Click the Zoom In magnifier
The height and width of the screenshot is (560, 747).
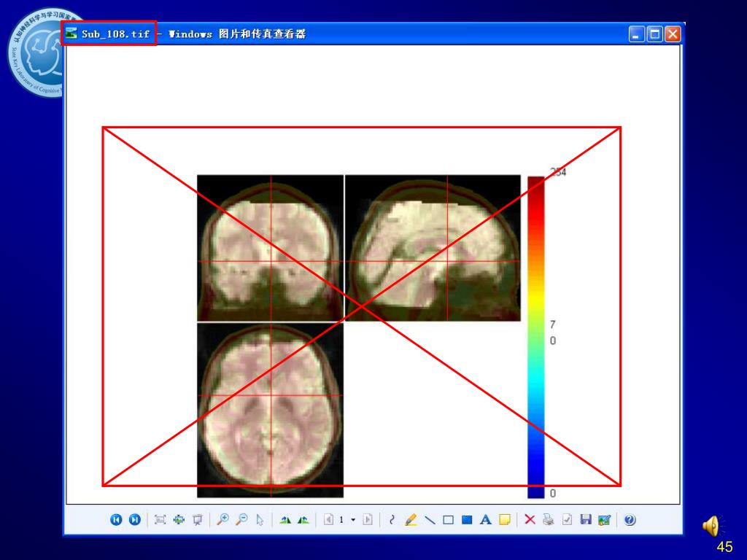click(x=222, y=519)
